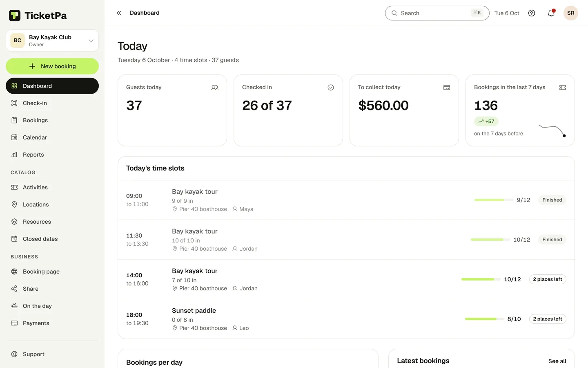Click the To collect today card icon
The width and height of the screenshot is (588, 368).
coord(447,88)
